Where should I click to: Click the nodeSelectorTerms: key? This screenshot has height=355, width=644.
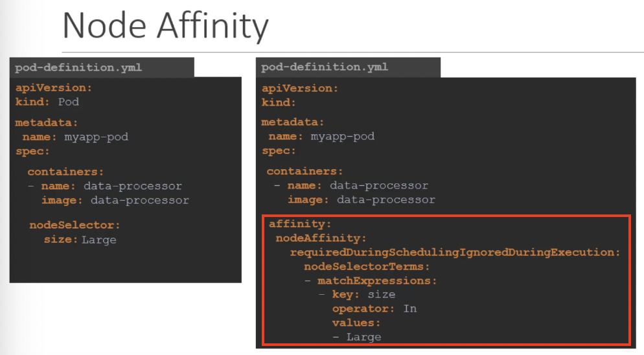click(x=367, y=267)
